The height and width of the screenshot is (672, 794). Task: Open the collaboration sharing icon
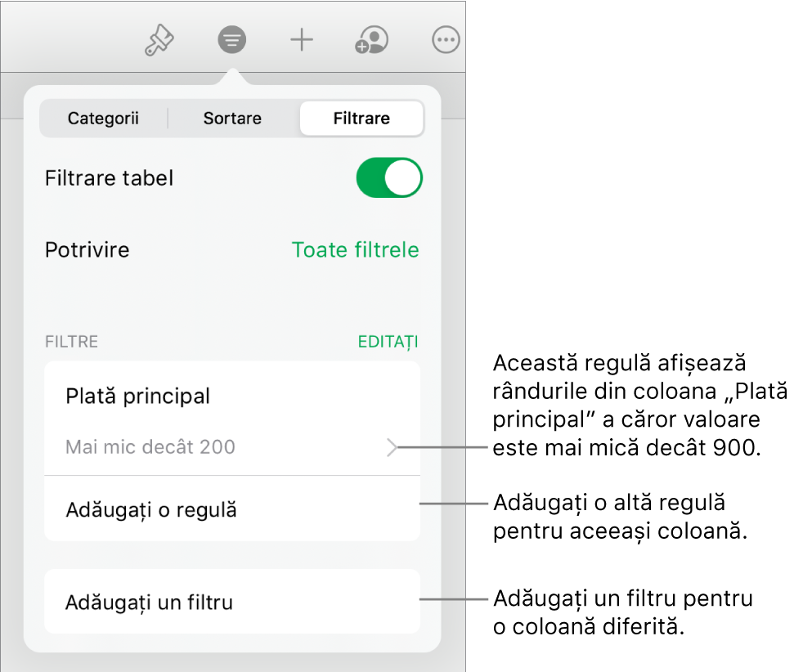coord(370,38)
